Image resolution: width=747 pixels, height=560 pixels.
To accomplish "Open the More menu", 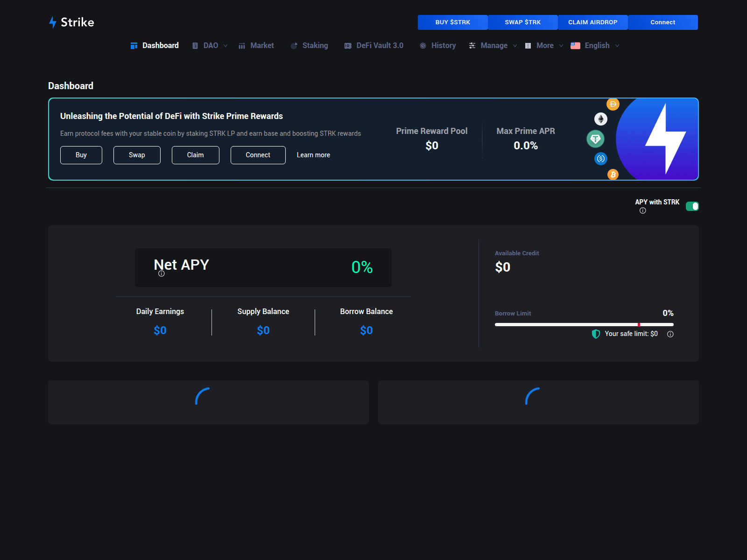I will pos(544,46).
